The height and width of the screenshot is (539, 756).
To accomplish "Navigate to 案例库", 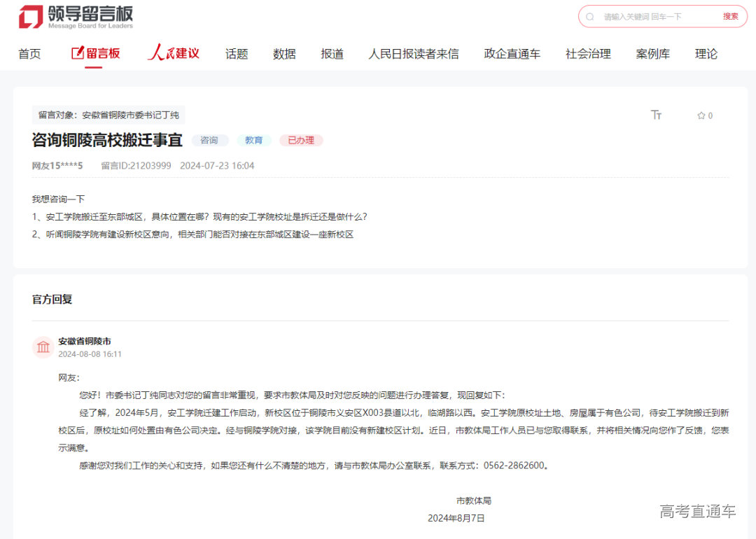I will click(x=653, y=53).
